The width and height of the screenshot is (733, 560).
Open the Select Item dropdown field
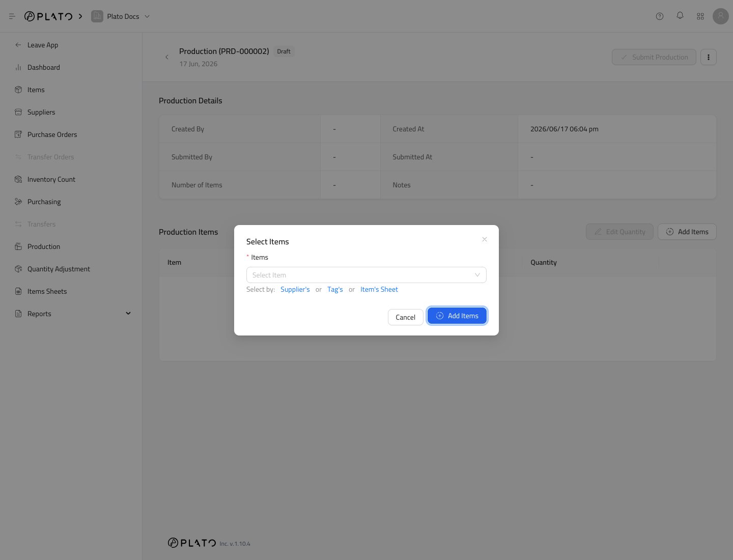366,275
